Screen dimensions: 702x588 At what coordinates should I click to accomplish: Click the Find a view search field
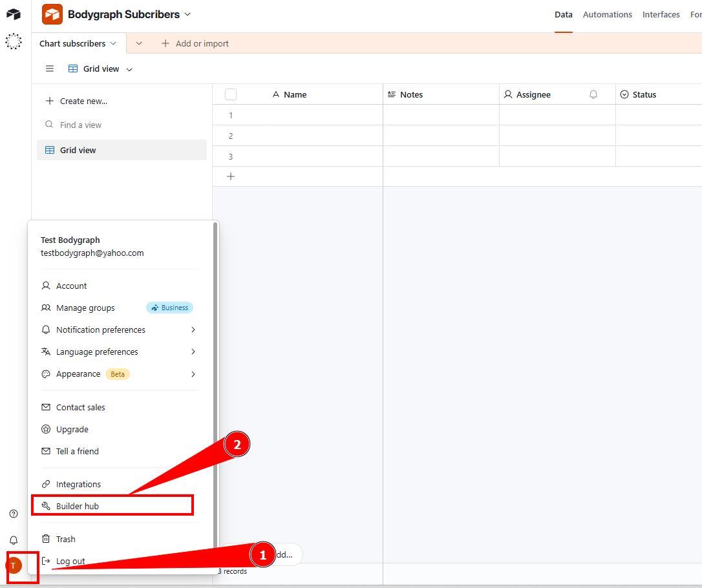click(x=123, y=125)
